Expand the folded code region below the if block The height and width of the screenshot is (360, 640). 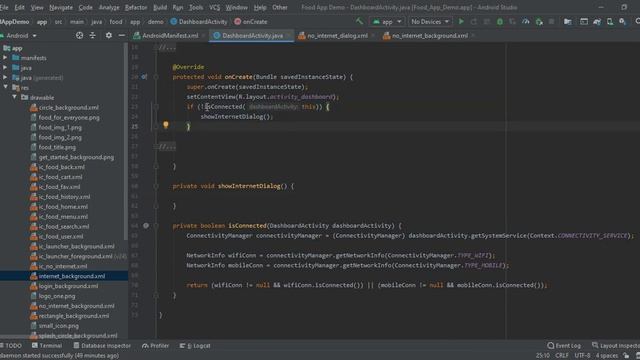click(167, 146)
